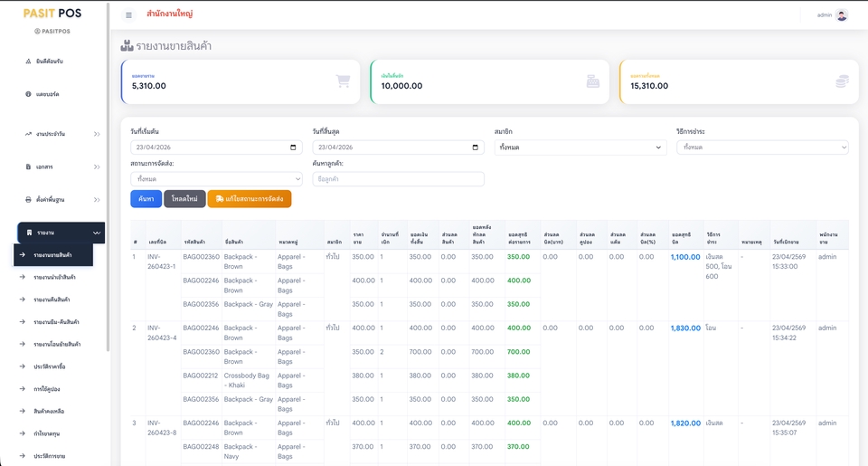The height and width of the screenshot is (466, 868).
Task: Click the orange แก้ไขสถานะการจัดส่ง button
Action: click(250, 199)
